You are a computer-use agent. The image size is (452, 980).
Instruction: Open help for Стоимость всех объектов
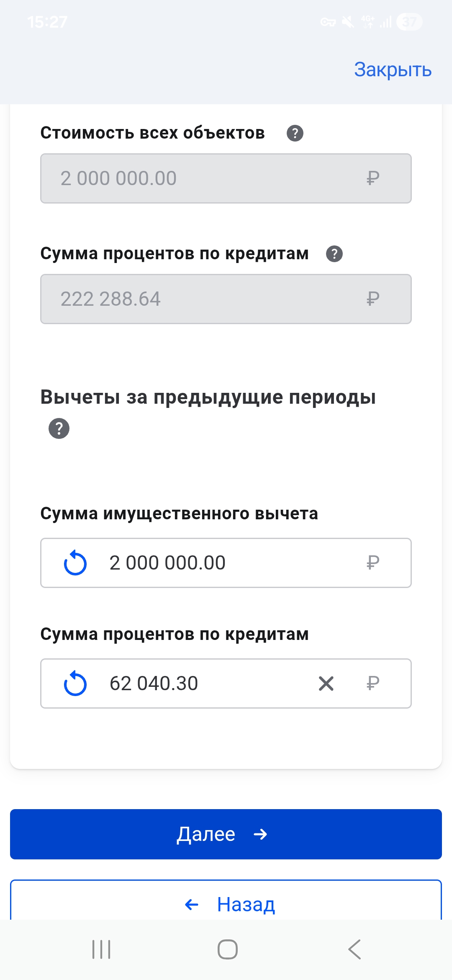[295, 133]
